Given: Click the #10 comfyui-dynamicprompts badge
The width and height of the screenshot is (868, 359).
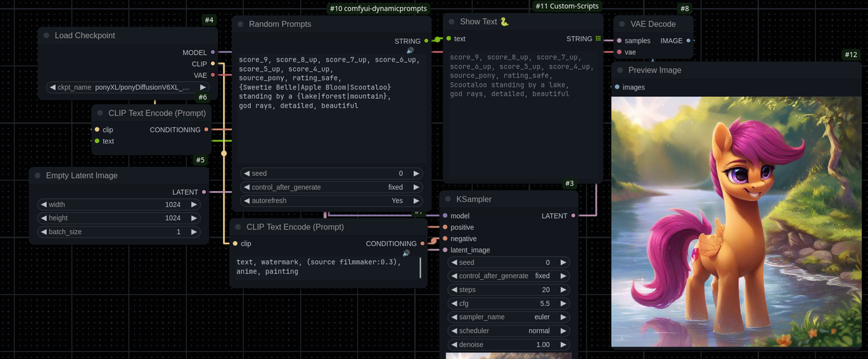Looking at the screenshot, I should coord(378,8).
